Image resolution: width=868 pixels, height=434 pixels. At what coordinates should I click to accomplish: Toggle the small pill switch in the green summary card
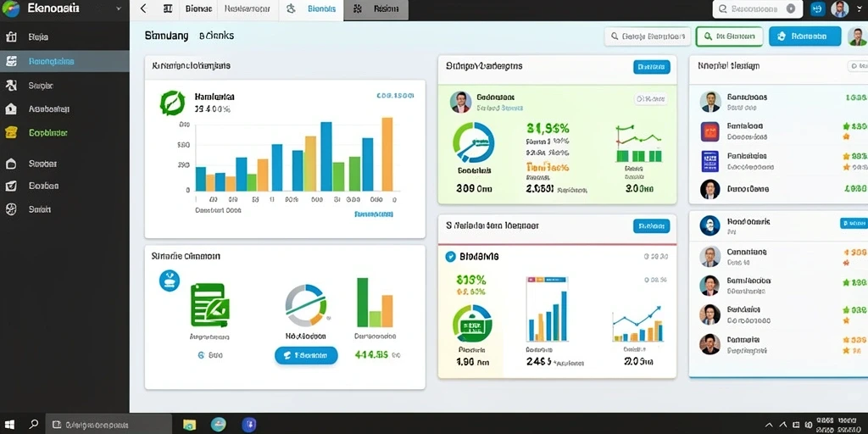651,99
